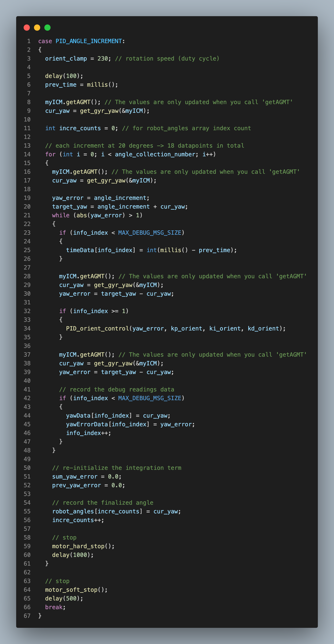
Task: Click 'target_yaw' assignment on line 20
Action: click(x=69, y=207)
